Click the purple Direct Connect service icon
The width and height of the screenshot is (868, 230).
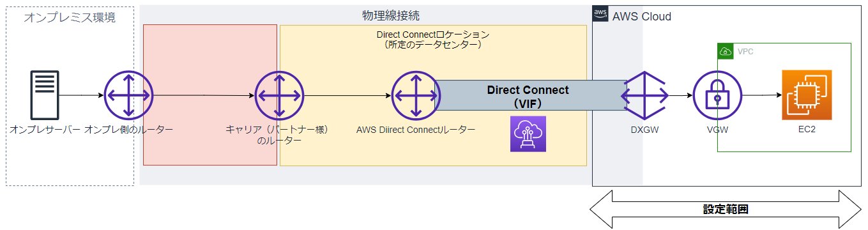[x=528, y=134]
